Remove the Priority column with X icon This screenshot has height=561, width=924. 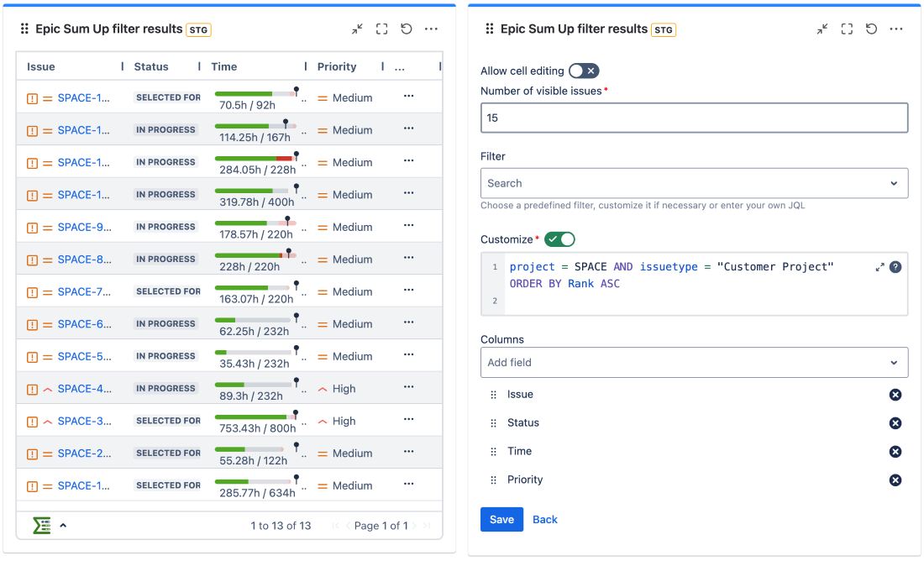point(895,480)
